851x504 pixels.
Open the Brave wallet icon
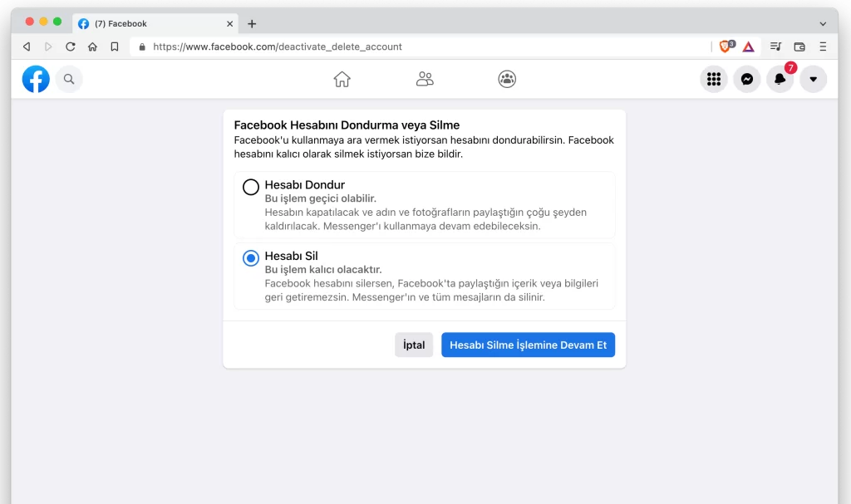(799, 46)
